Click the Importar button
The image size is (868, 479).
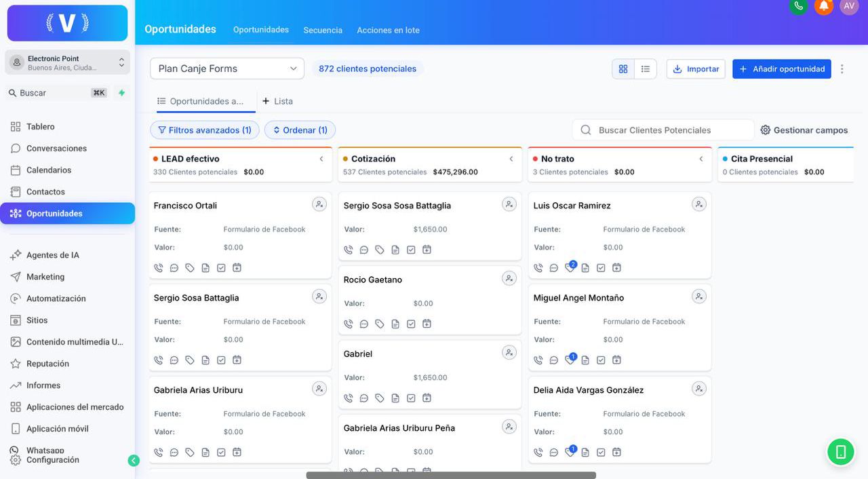pos(696,69)
